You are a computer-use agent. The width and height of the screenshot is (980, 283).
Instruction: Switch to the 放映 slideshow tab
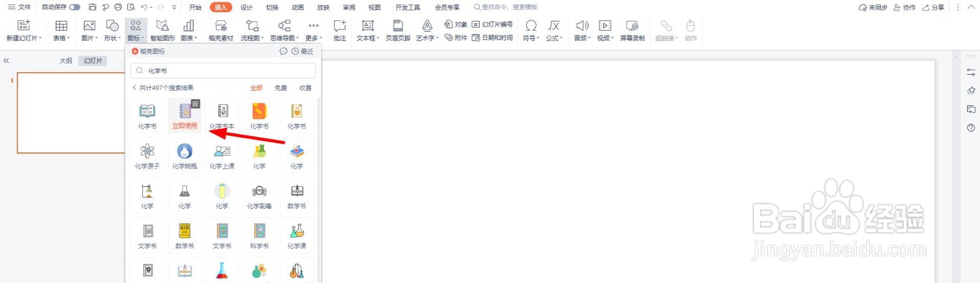tap(323, 7)
